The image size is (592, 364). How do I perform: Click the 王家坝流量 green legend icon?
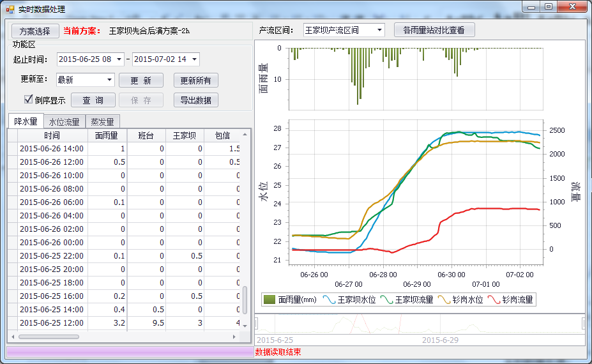click(x=387, y=300)
